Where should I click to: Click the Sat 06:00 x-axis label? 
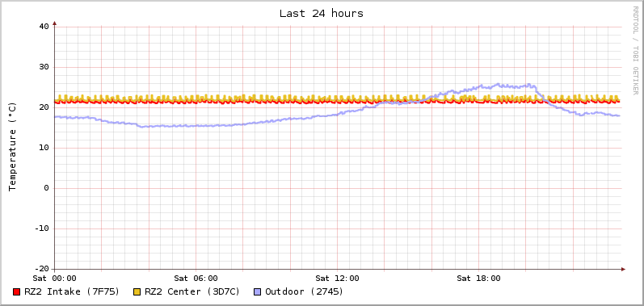[x=196, y=278]
